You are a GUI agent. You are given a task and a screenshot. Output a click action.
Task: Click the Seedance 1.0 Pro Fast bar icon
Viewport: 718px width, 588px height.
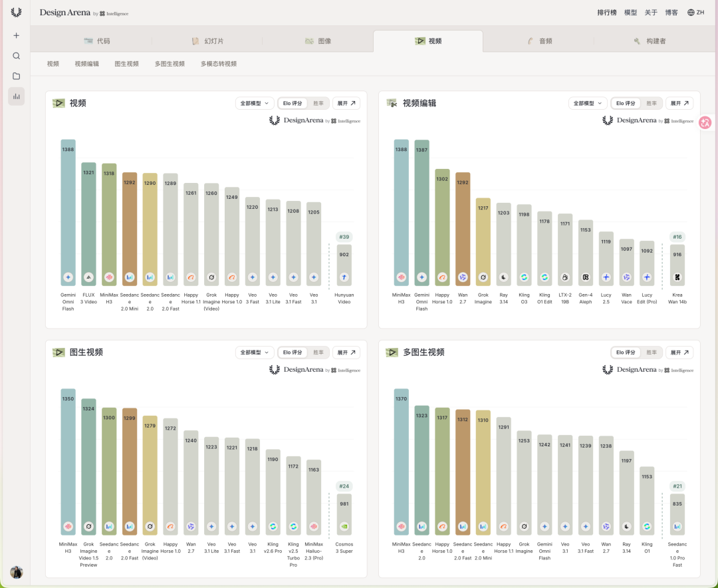pos(677,527)
